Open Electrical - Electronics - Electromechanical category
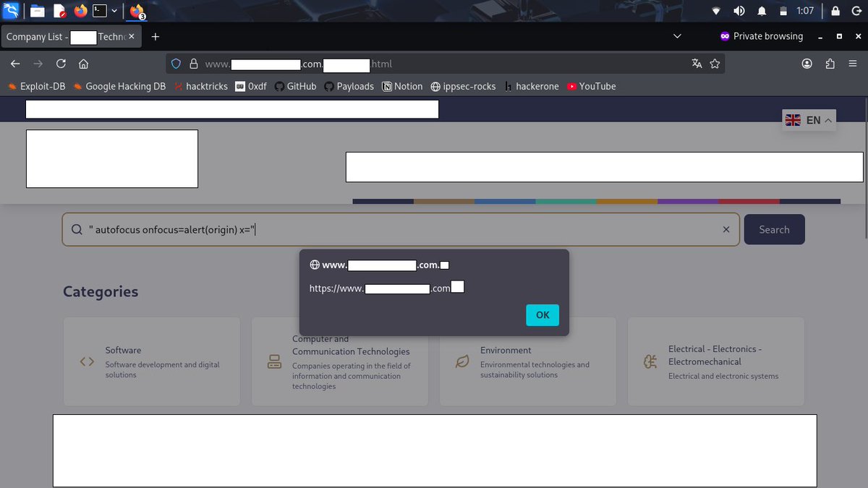Viewport: 868px width, 488px height. click(716, 361)
